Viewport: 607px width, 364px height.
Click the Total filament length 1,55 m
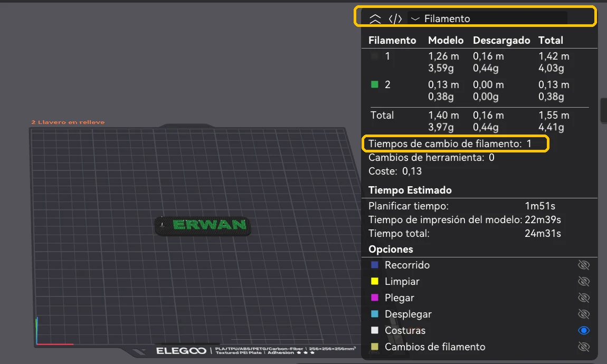point(554,116)
